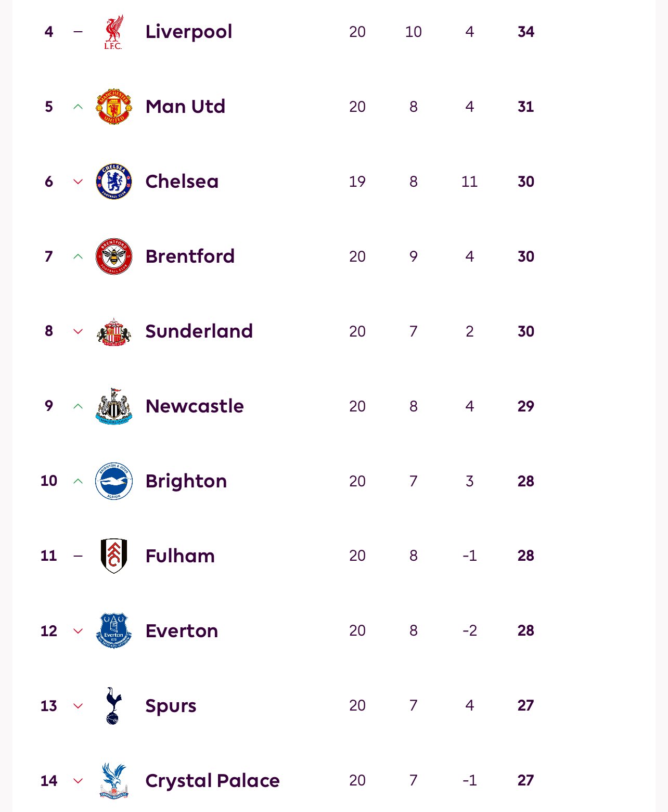Click Chelsea's red down arrow
The height and width of the screenshot is (812, 668).
[x=78, y=182]
